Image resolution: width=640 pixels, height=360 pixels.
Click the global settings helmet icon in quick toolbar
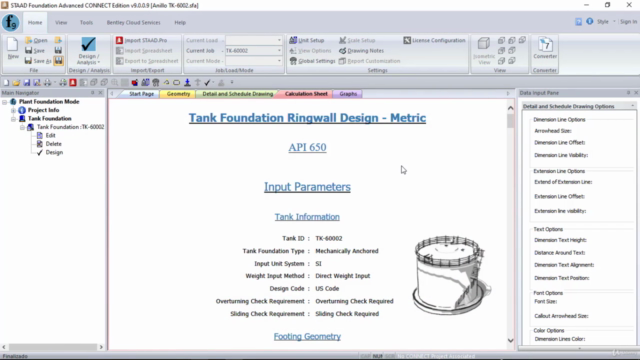tap(156, 82)
